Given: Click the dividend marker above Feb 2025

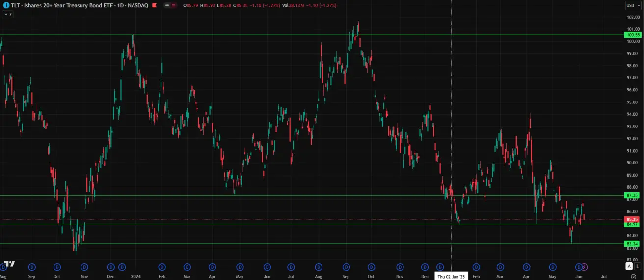Looking at the screenshot, I should (475, 267).
